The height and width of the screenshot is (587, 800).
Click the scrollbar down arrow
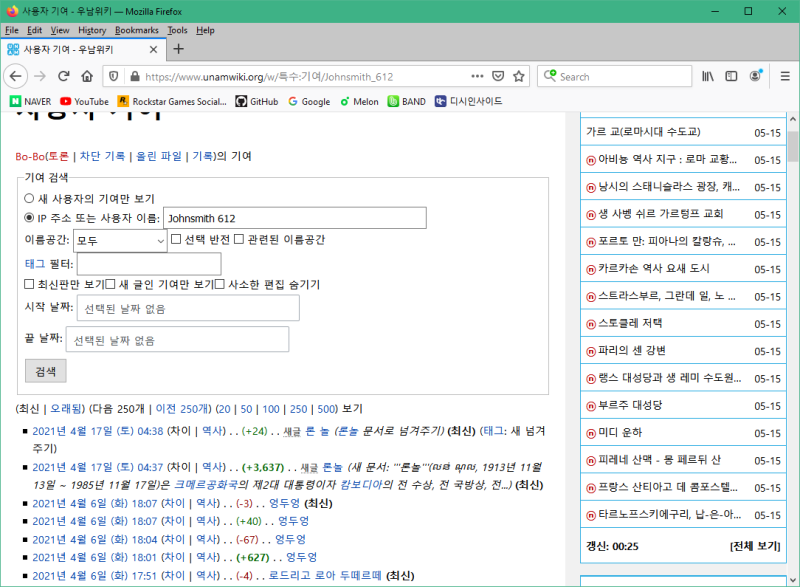[x=792, y=580]
